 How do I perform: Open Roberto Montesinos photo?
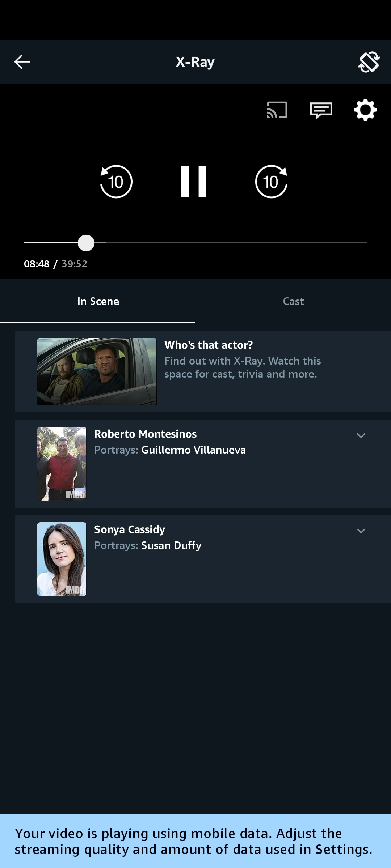pos(62,464)
